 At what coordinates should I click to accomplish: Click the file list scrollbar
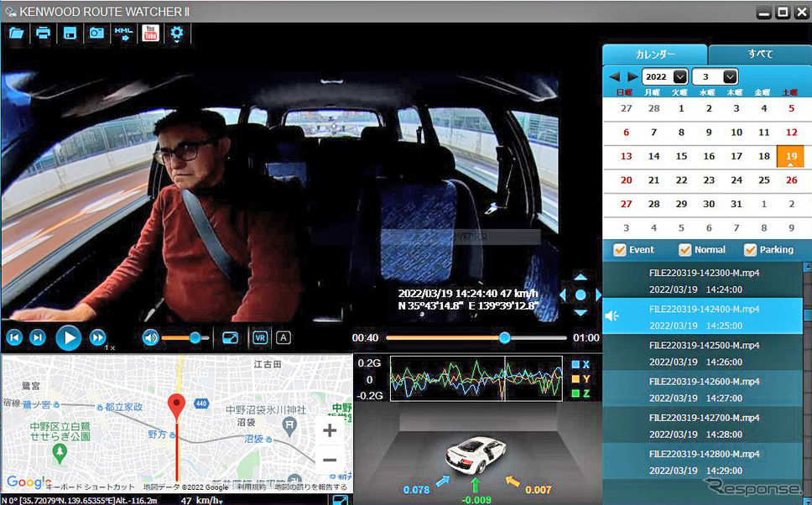tap(807, 316)
